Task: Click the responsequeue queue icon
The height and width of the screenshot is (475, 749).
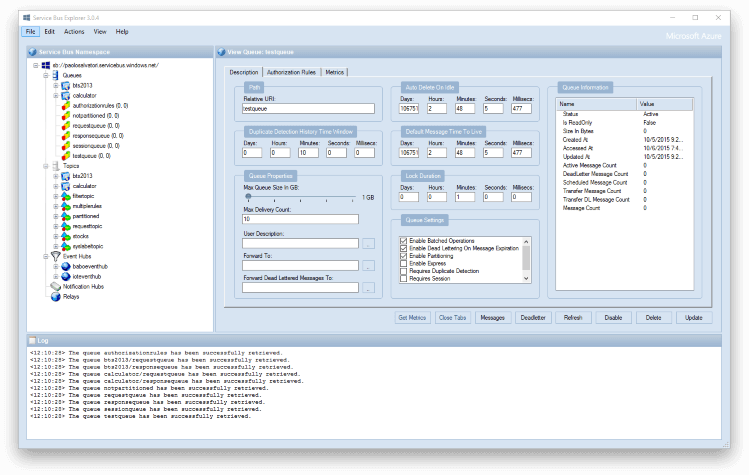Action: point(66,136)
